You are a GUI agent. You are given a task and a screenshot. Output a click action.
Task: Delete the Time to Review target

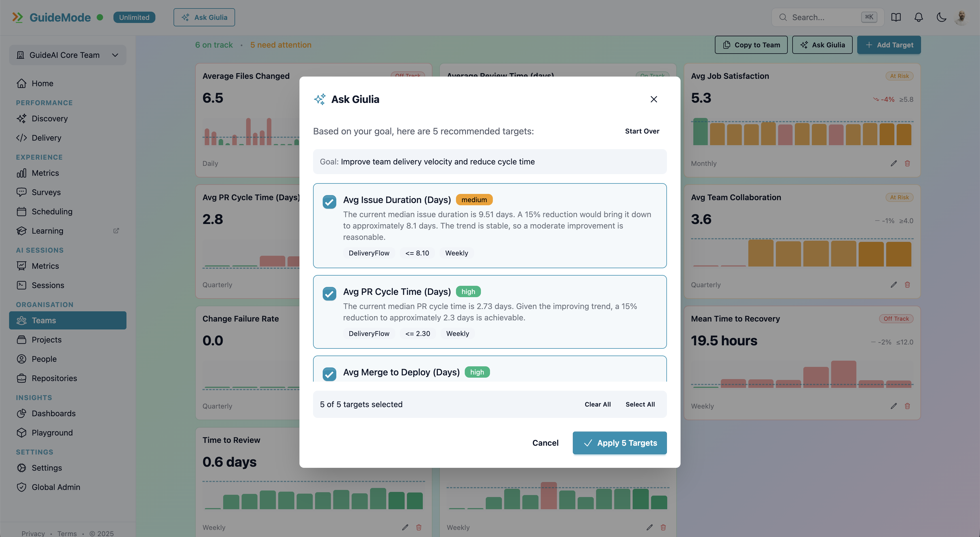point(419,527)
